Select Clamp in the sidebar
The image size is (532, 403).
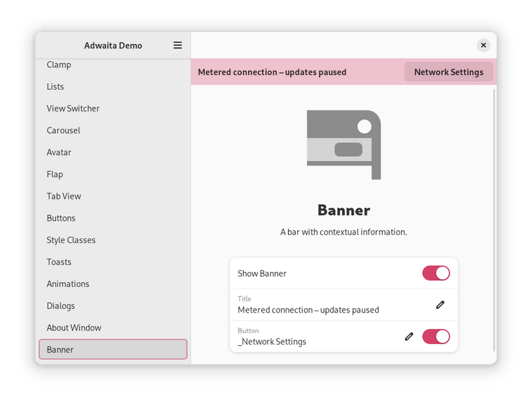click(x=113, y=65)
